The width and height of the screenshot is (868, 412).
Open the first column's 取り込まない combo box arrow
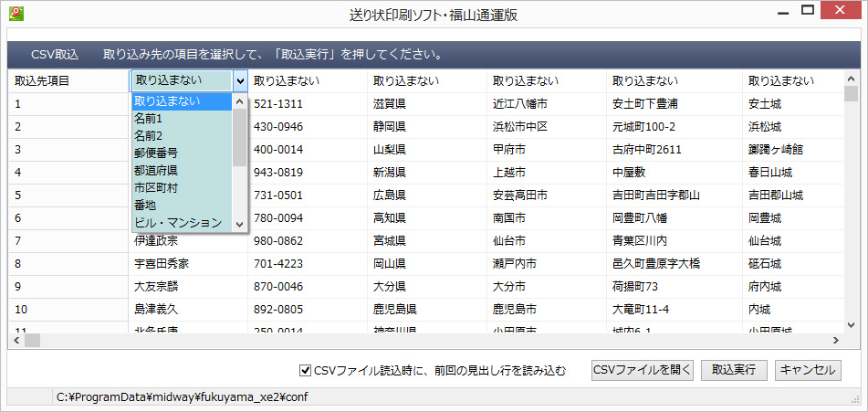pyautogui.click(x=240, y=81)
